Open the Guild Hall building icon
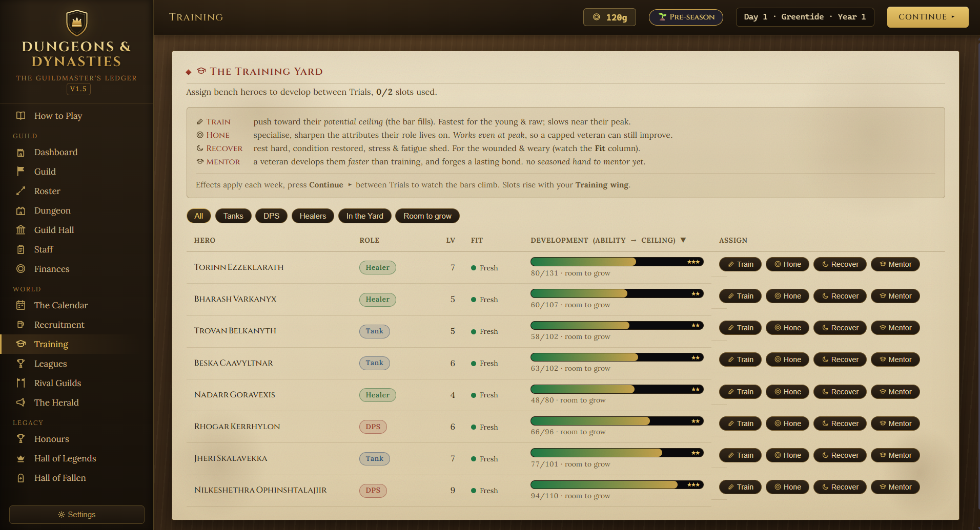The height and width of the screenshot is (530, 980). click(21, 230)
